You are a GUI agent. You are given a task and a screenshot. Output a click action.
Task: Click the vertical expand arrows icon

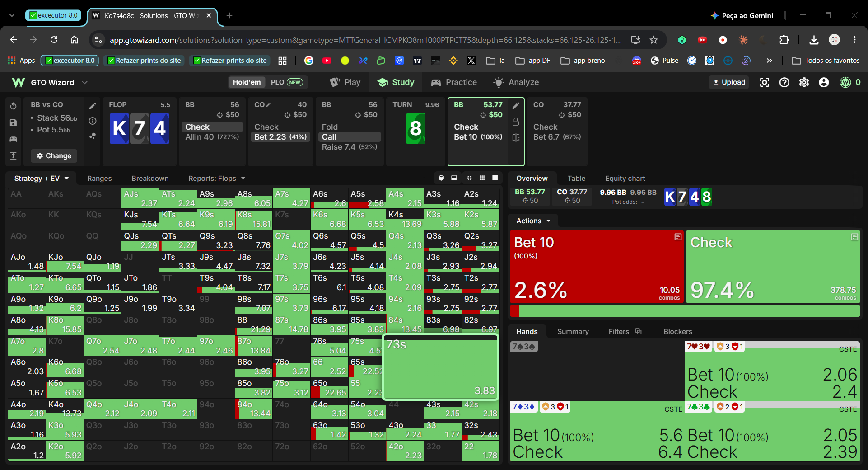(13, 155)
